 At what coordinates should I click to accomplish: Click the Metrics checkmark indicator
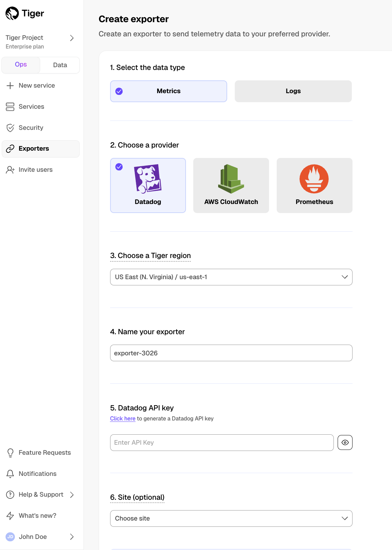119,91
